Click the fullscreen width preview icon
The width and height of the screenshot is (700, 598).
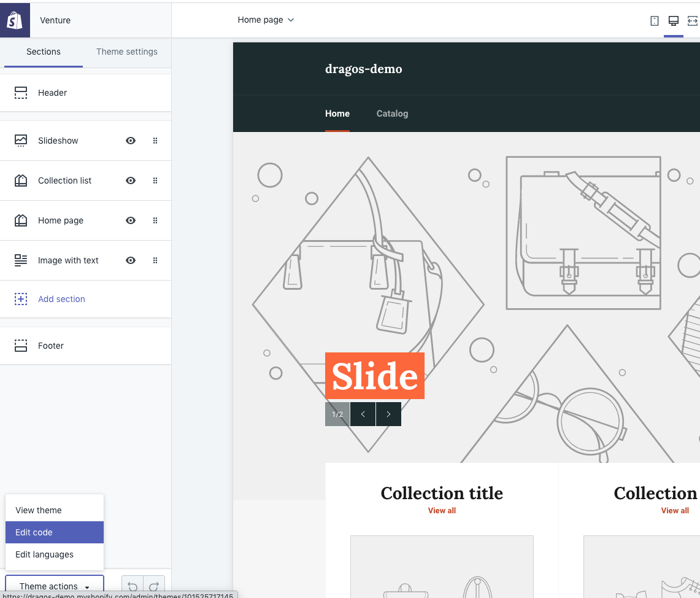693,21
